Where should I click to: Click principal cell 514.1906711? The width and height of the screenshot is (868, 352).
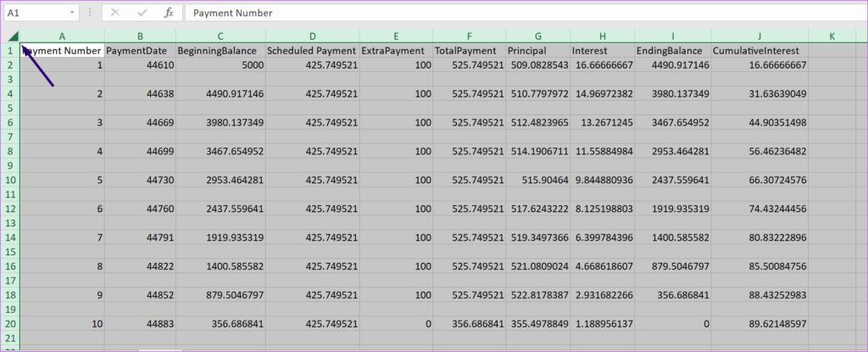[538, 151]
